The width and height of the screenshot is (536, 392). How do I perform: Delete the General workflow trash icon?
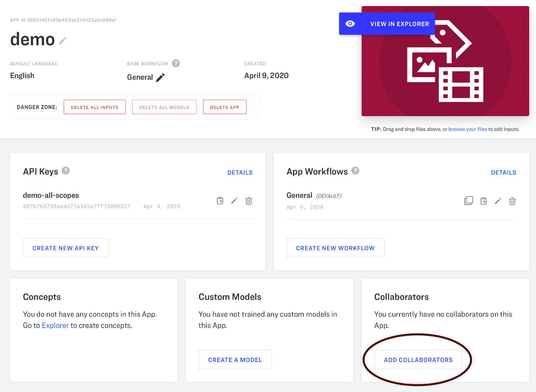click(x=512, y=201)
